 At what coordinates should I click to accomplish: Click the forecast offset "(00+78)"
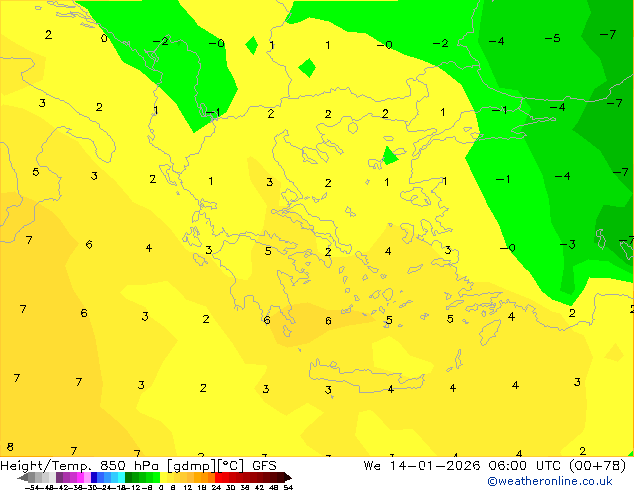(598, 466)
